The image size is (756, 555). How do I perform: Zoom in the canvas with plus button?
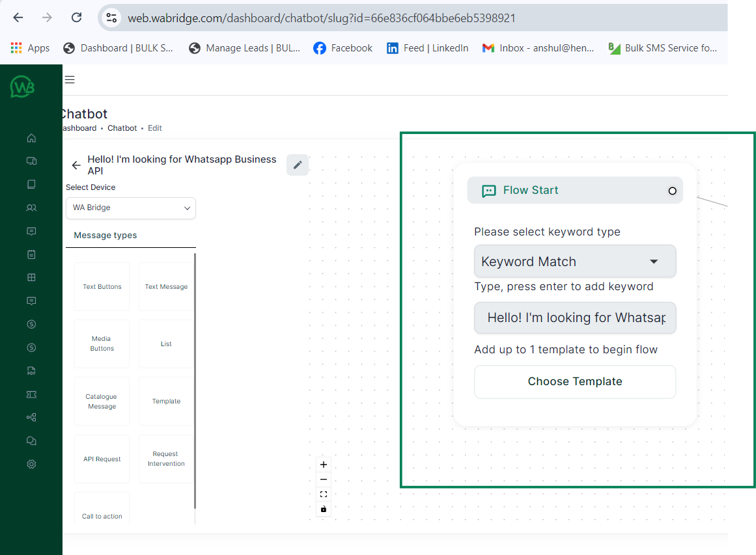324,465
